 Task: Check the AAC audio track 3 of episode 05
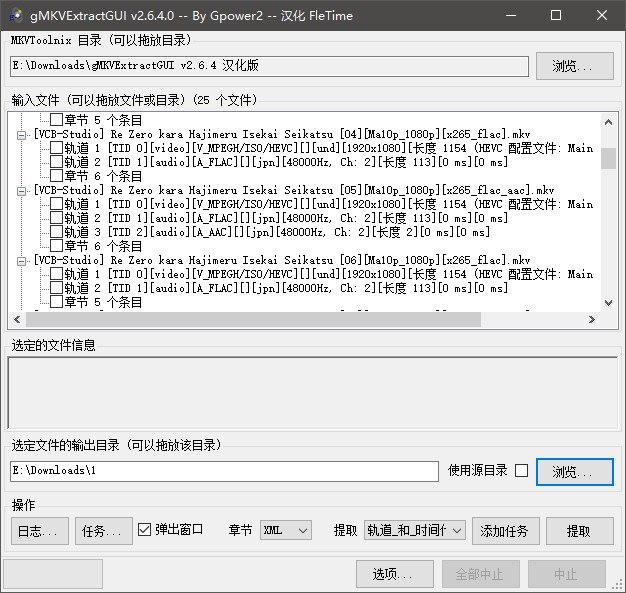[x=56, y=232]
